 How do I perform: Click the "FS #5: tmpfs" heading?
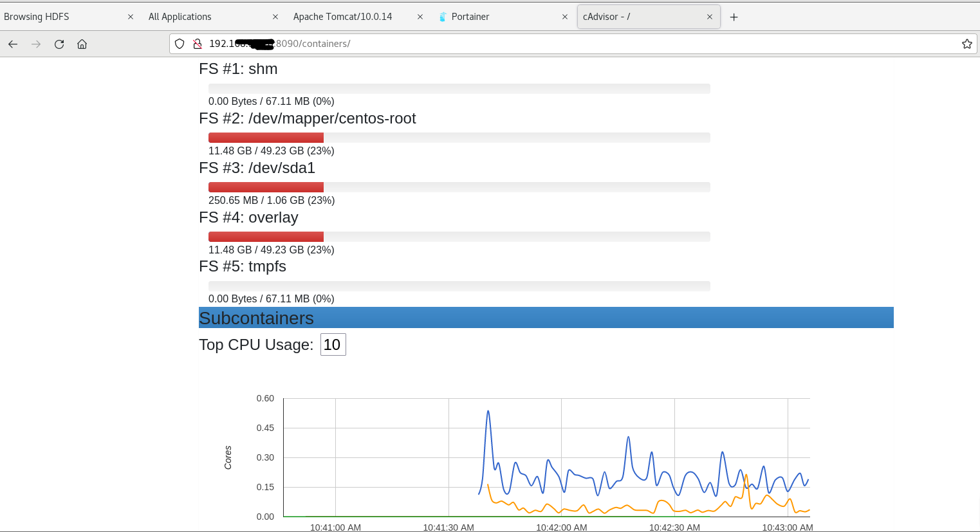coord(243,266)
